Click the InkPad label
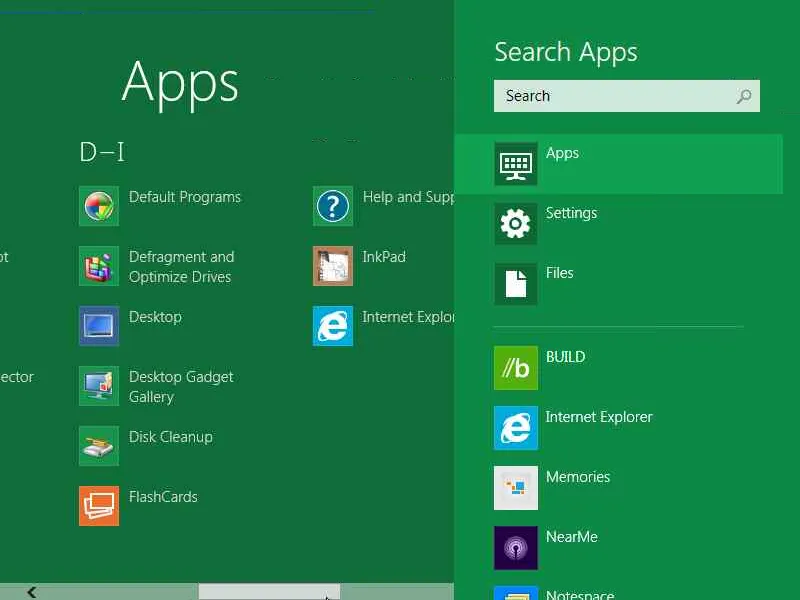 click(384, 257)
